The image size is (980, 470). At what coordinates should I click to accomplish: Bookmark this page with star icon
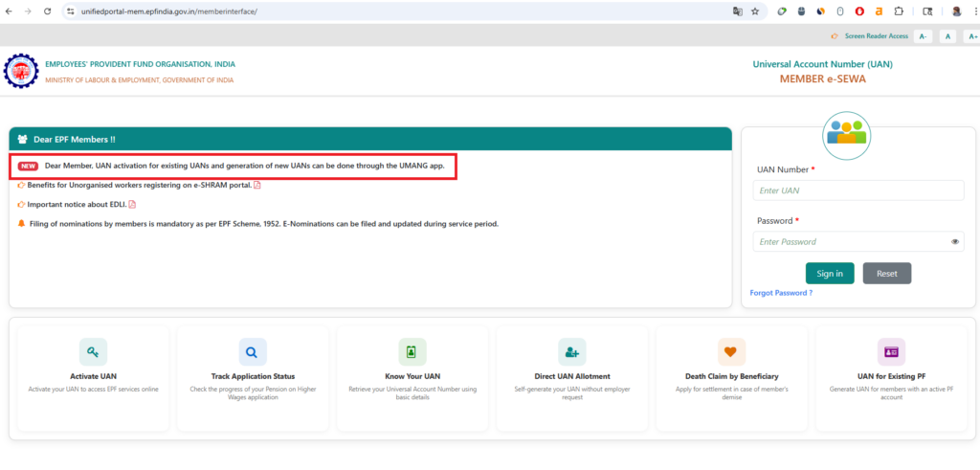pyautogui.click(x=755, y=11)
